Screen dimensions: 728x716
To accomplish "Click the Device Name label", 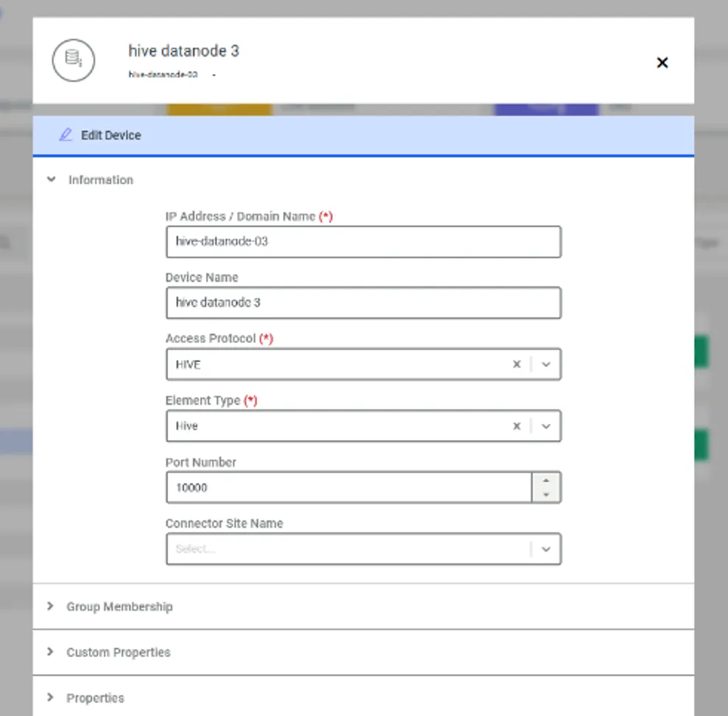I will [202, 277].
